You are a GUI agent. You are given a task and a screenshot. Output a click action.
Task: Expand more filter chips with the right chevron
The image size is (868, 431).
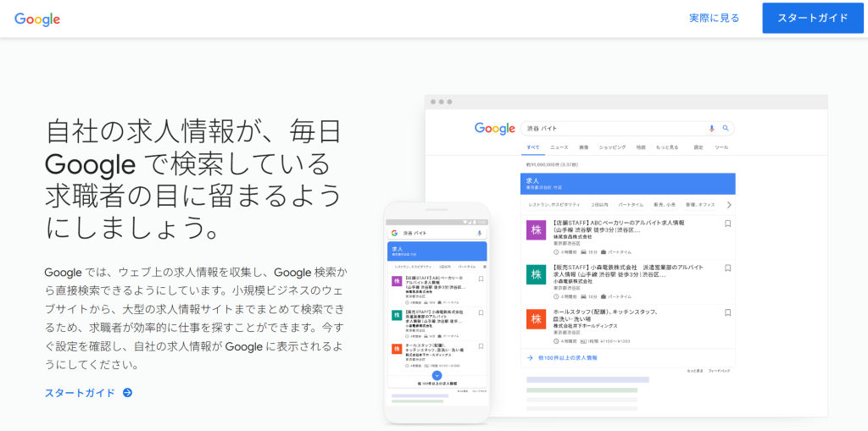point(728,204)
